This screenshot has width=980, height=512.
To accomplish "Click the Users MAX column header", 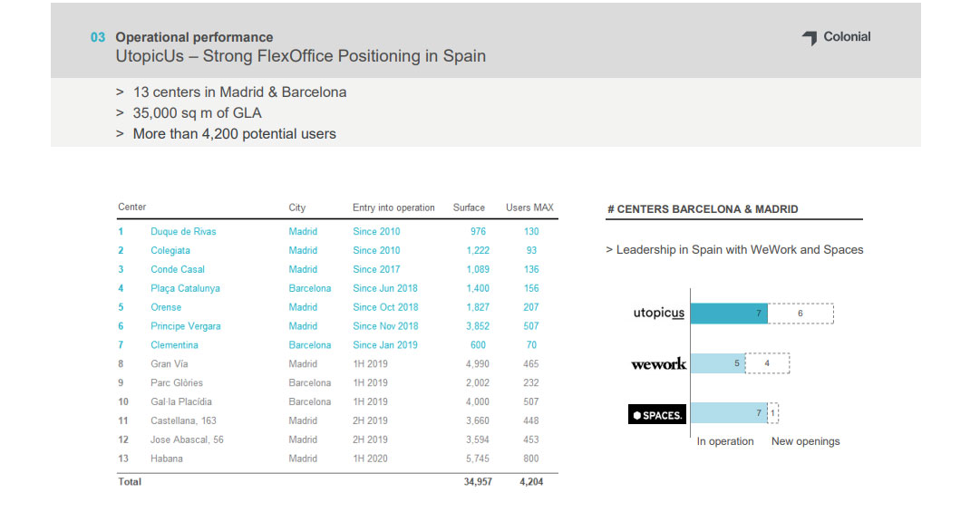I will pos(530,208).
